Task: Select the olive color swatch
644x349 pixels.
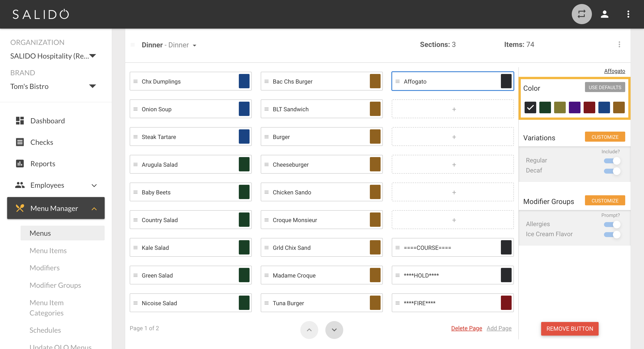Action: (x=559, y=107)
